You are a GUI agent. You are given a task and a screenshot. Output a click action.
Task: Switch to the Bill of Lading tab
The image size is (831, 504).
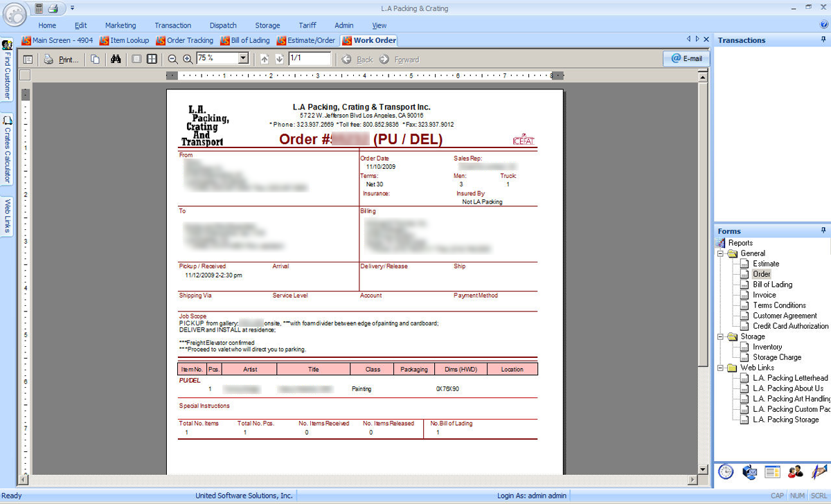pos(245,40)
